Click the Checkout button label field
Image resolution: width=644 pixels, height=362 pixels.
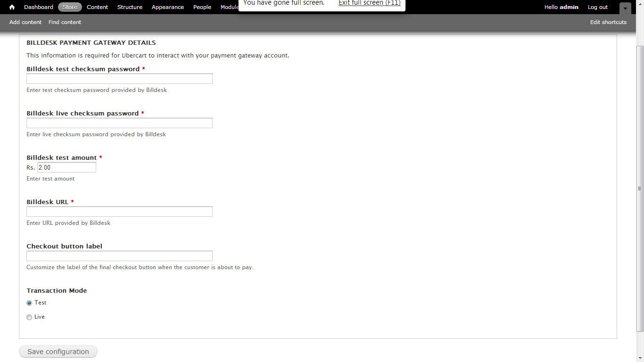[119, 256]
